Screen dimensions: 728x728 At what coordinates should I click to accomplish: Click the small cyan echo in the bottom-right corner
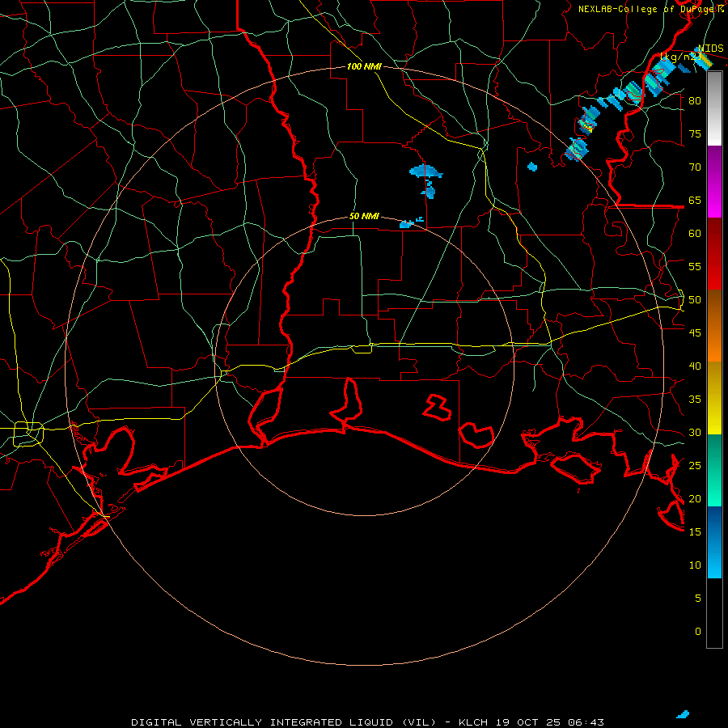click(x=683, y=714)
